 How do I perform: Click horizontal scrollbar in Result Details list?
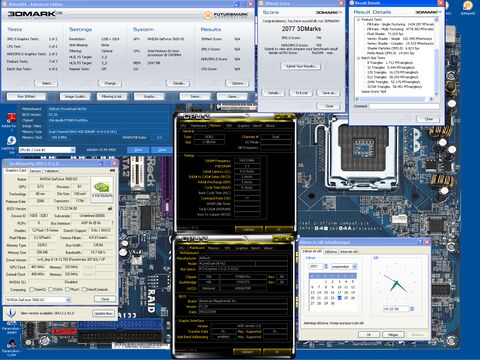pyautogui.click(x=394, y=99)
